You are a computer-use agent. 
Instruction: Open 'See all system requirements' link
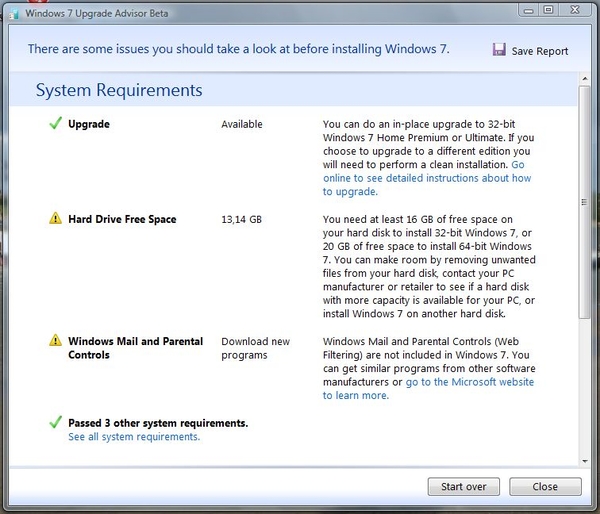(134, 437)
